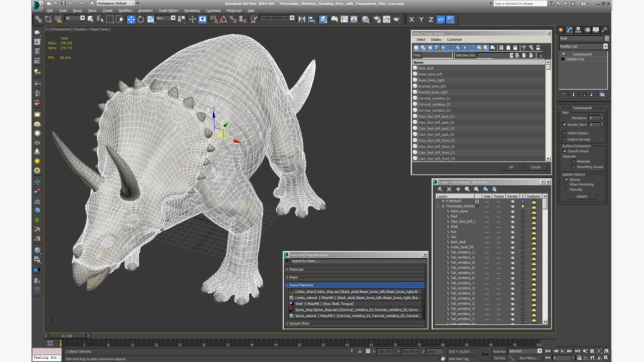
Task: Delete highlighted empty layers in Layer dialog
Action: 449,189
